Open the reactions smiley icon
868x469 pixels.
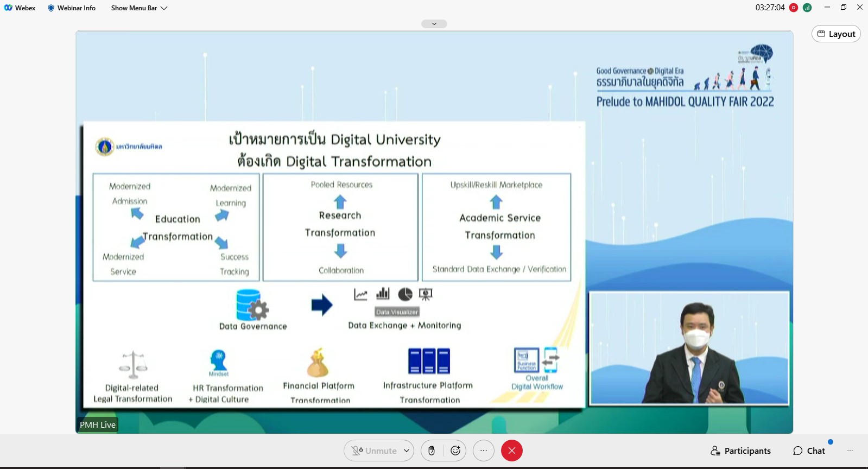(x=455, y=451)
